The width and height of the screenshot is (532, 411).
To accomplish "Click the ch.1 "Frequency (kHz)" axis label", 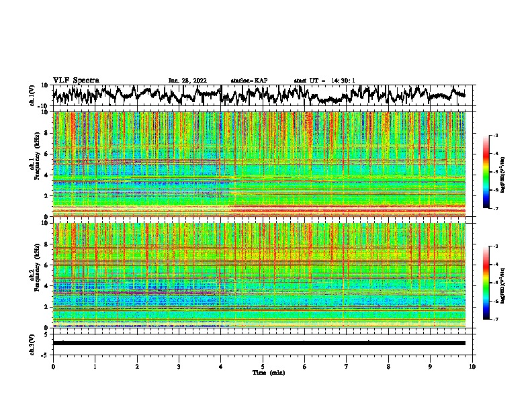I will pos(37,156).
